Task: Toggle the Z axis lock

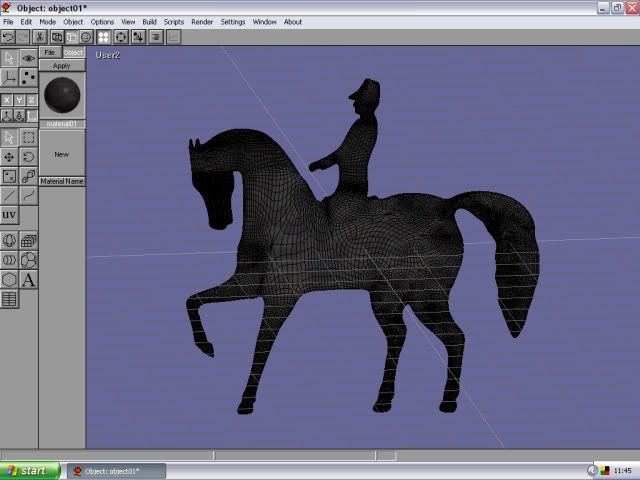Action: [31, 100]
